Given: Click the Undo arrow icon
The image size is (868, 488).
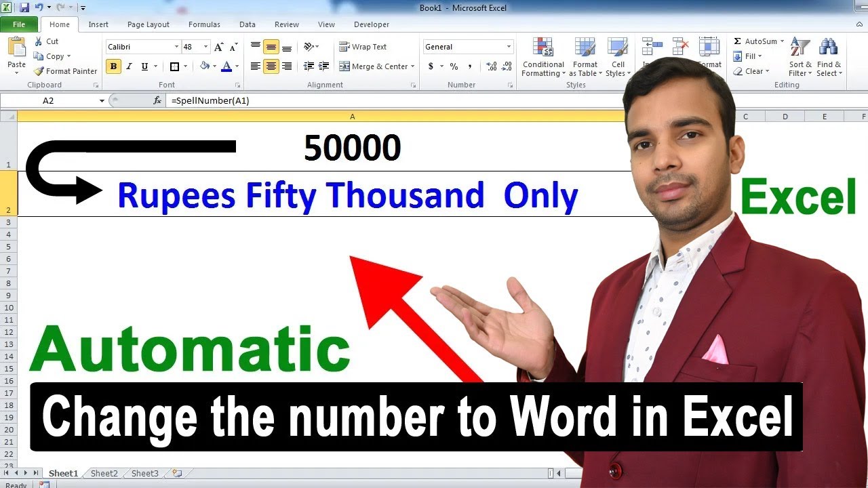Looking at the screenshot, I should click(40, 7).
